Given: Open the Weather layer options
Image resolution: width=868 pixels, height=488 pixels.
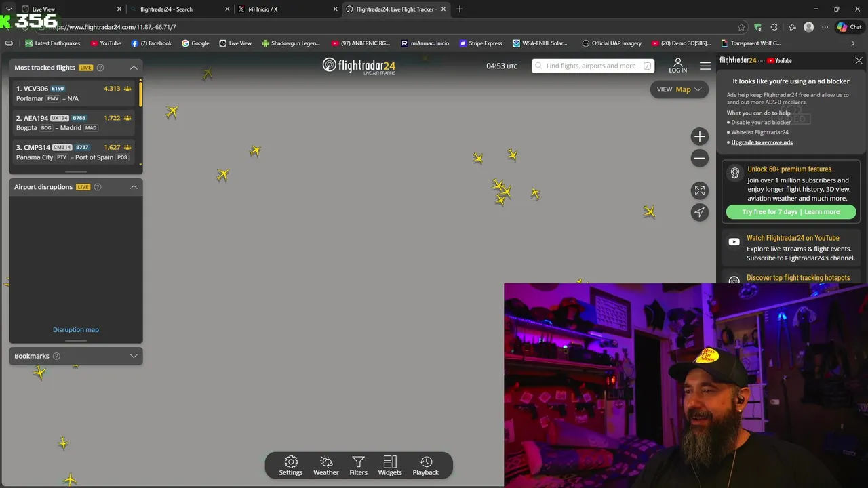Looking at the screenshot, I should click(x=326, y=466).
